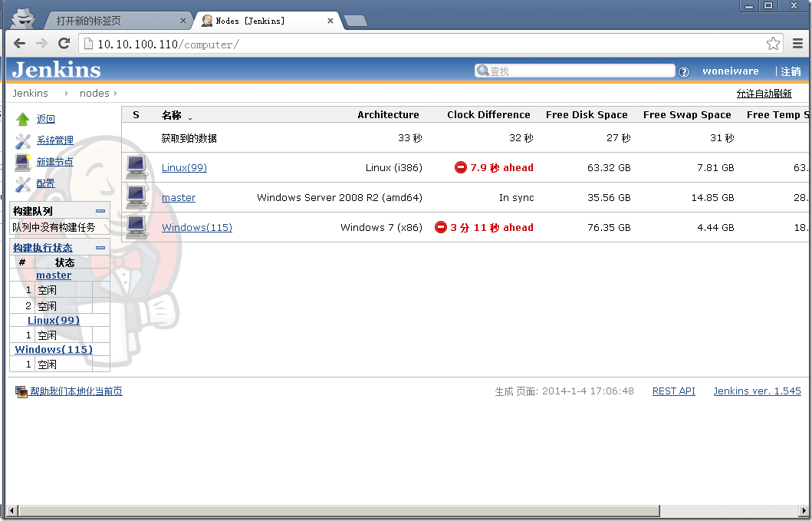Open the Linux(99) node link in table
Image resolution: width=812 pixels, height=521 pixels.
pos(184,167)
